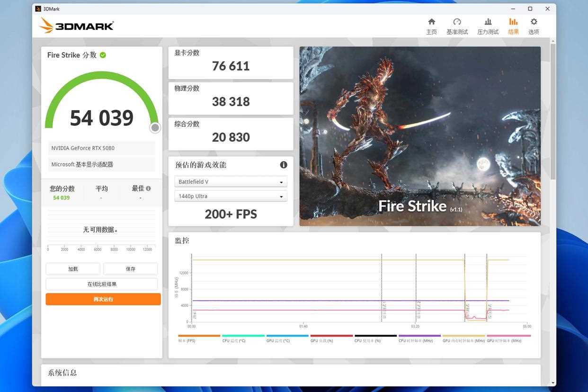Image resolution: width=588 pixels, height=392 pixels.
Task: Click the info icon next to 最佳
Action: 149,188
